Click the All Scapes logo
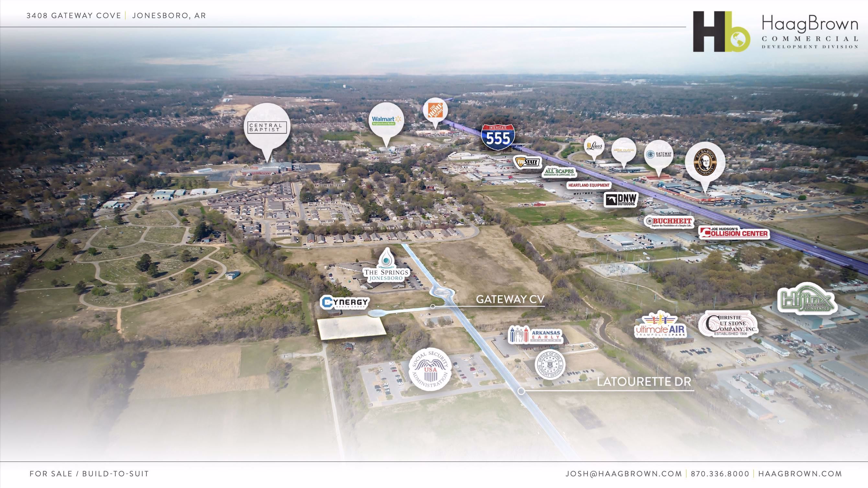 (x=559, y=172)
